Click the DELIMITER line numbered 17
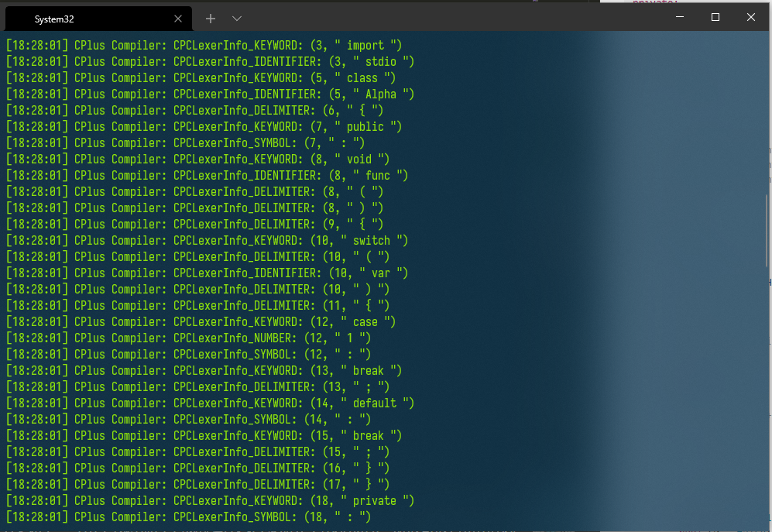This screenshot has height=532, width=772. tap(198, 484)
